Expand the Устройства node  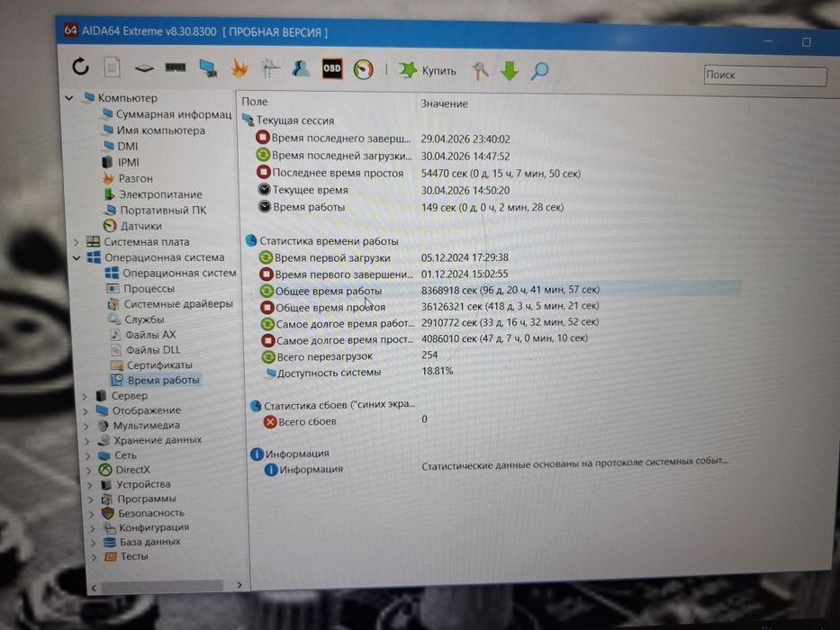tap(91, 485)
